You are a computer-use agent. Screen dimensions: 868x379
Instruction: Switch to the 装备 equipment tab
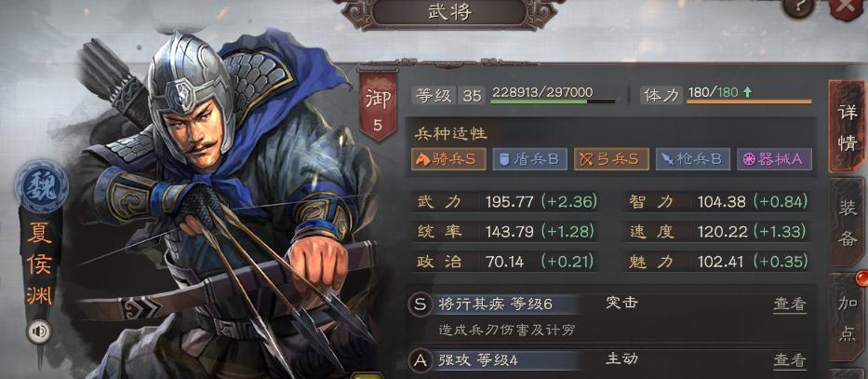(x=847, y=223)
